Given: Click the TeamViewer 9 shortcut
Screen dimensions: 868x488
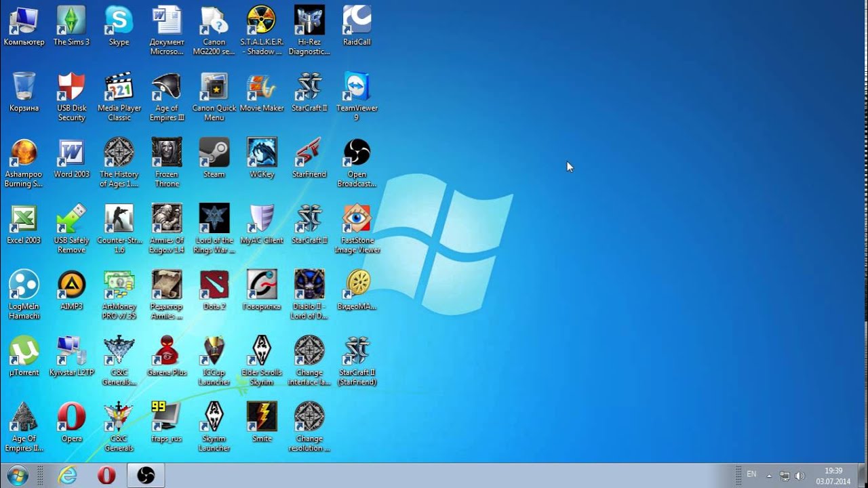Looking at the screenshot, I should tap(357, 98).
